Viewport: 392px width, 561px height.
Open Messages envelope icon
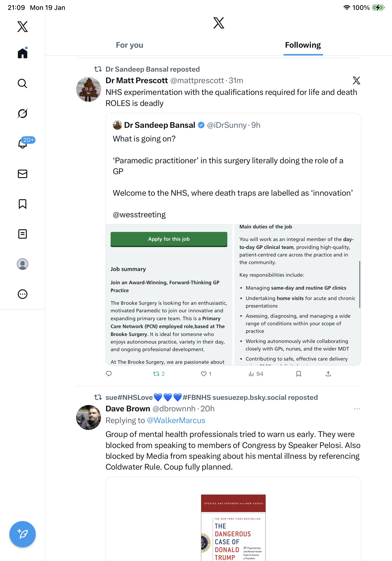click(x=22, y=174)
